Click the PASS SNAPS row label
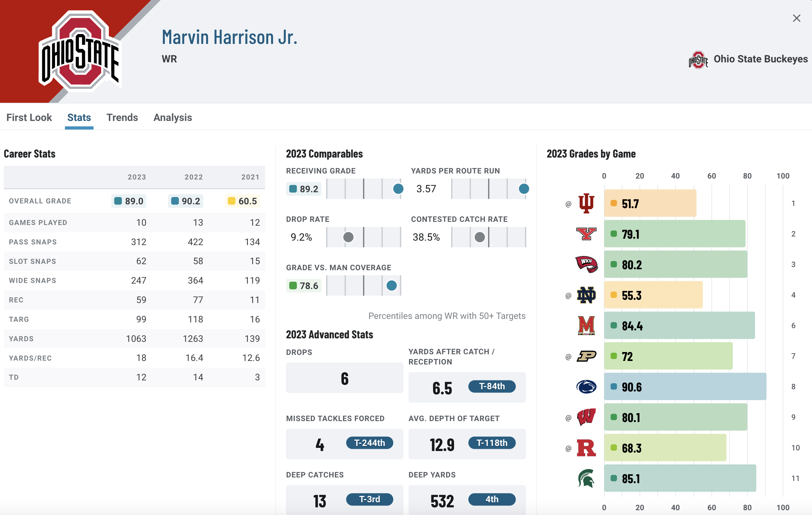The width and height of the screenshot is (812, 515). pyautogui.click(x=33, y=242)
